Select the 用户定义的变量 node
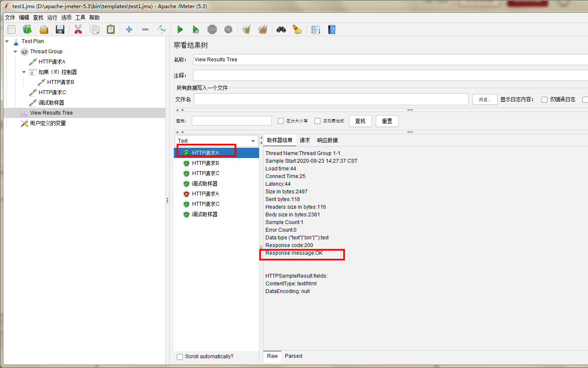 coord(48,123)
